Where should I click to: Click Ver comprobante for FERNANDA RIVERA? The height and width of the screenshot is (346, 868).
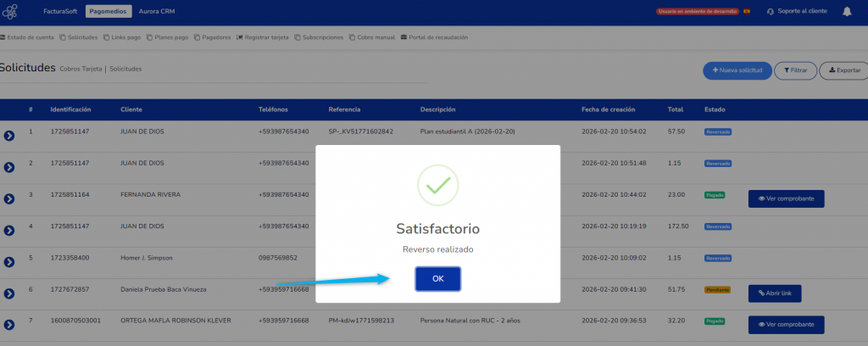pos(786,198)
